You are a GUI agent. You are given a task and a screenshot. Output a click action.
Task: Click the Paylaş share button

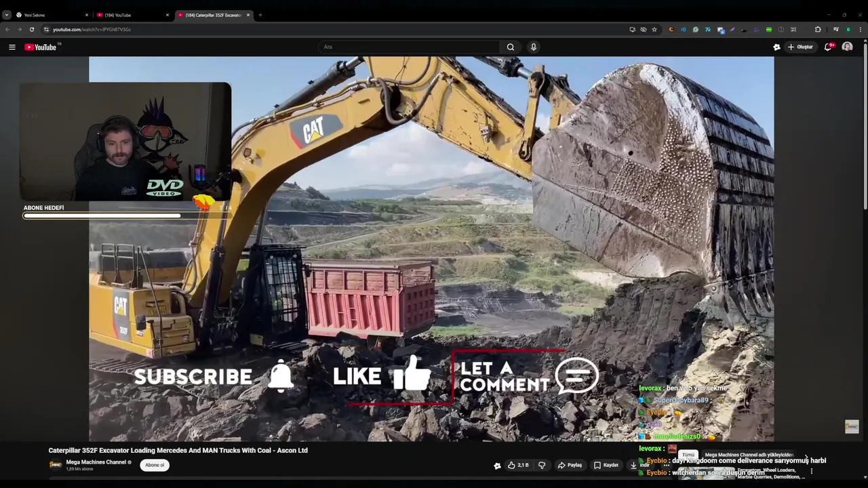pos(570,465)
